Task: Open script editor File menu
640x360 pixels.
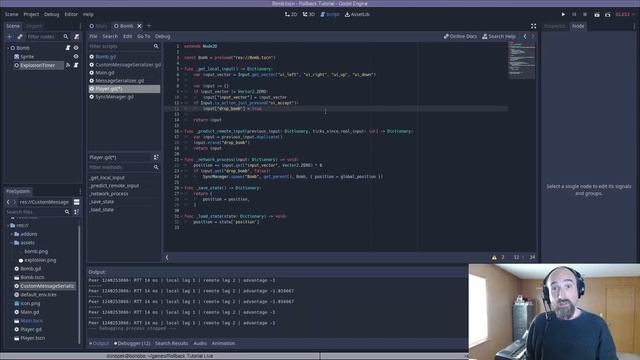Action: click(x=93, y=36)
